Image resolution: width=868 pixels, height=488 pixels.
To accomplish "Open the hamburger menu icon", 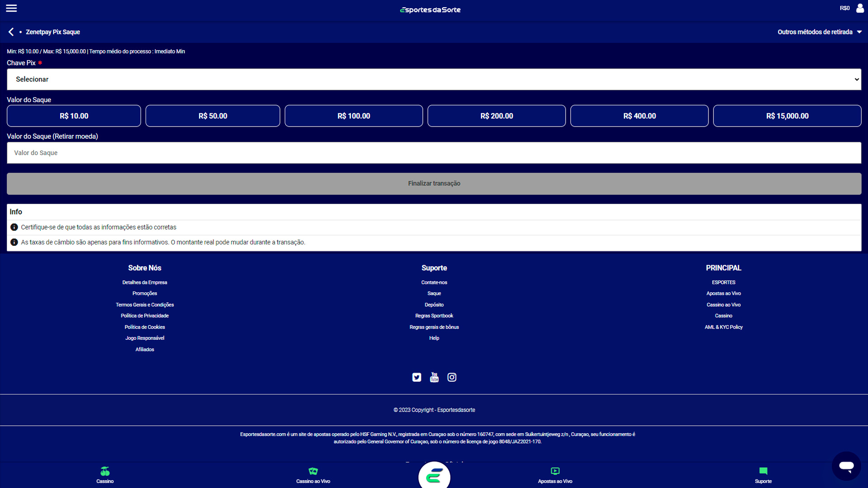I will [x=11, y=8].
